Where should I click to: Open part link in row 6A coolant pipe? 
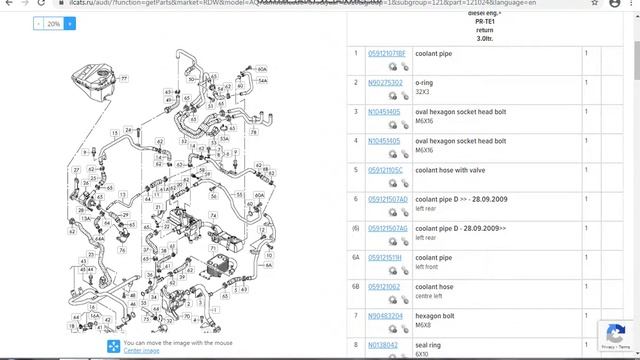[385, 258]
